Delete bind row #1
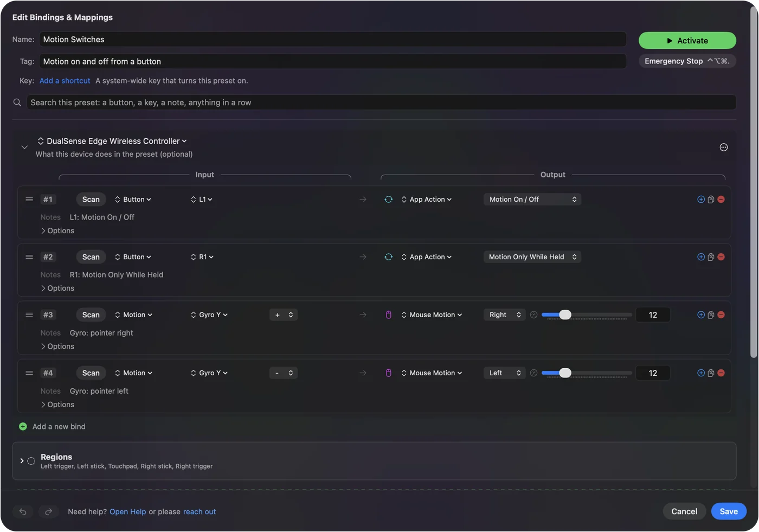 coord(721,200)
